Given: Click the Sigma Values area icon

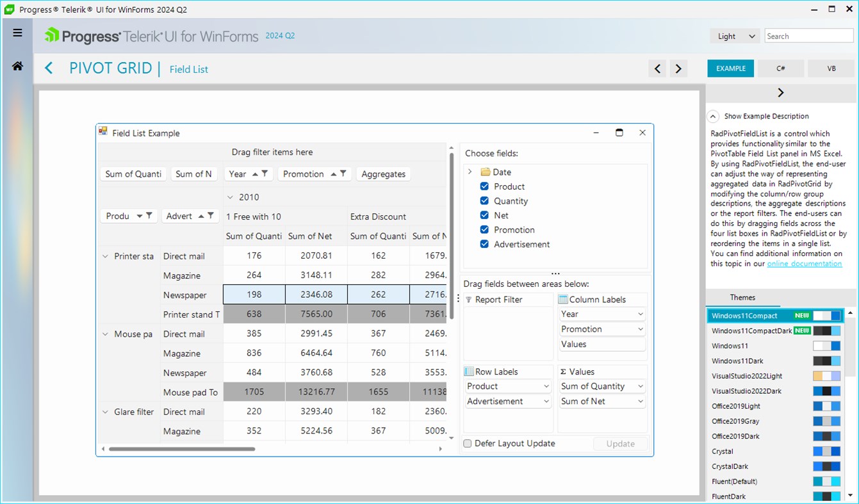Looking at the screenshot, I should (562, 371).
